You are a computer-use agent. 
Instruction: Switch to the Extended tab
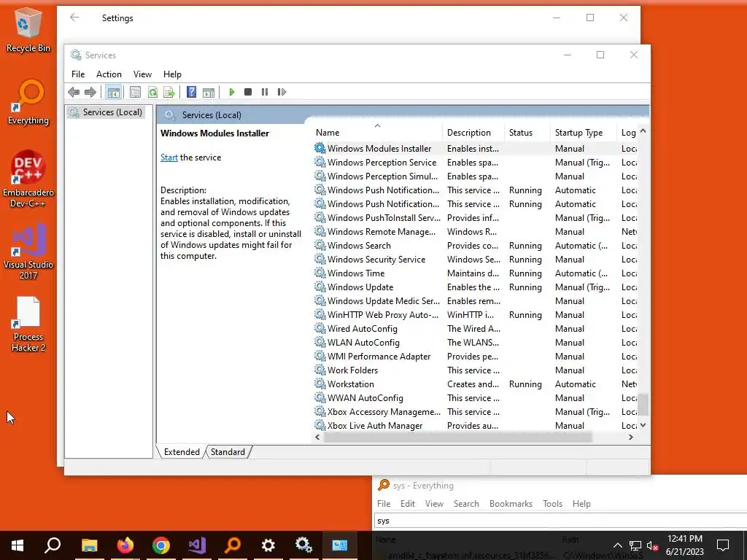(182, 452)
